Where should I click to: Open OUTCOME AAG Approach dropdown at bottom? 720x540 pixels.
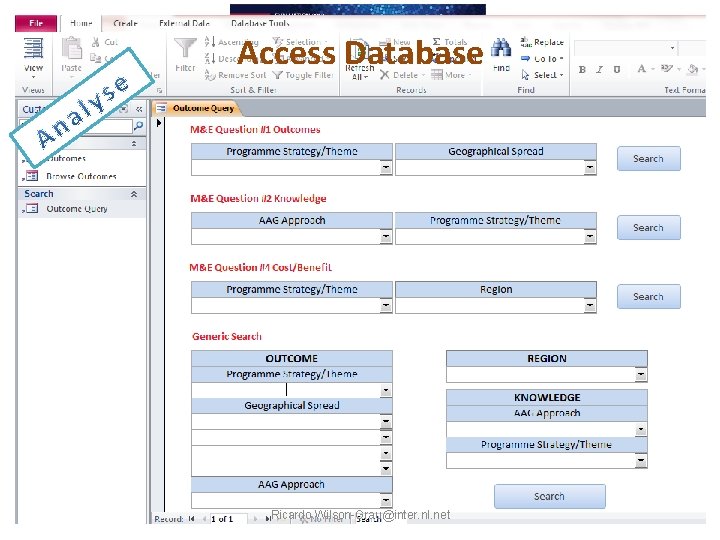click(386, 501)
